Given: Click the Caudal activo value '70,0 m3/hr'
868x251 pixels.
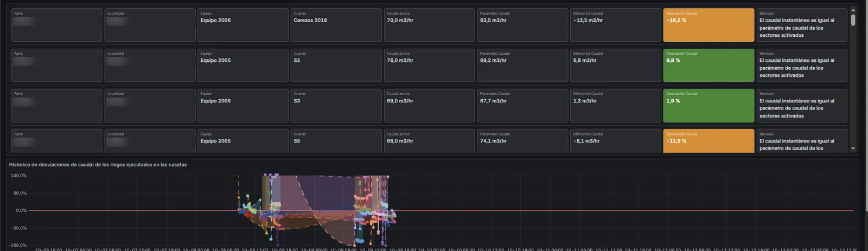Looking at the screenshot, I should 400,21.
